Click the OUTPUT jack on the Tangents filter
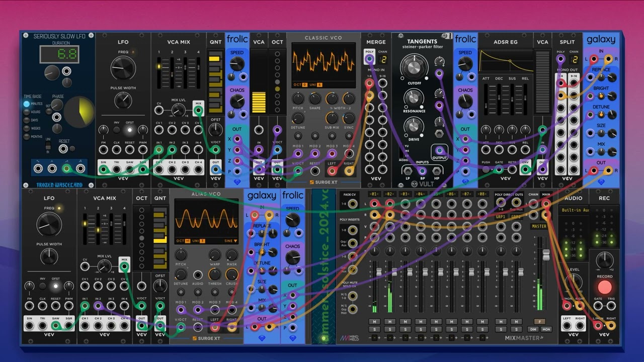Viewport: 644px width, 362px height. (x=439, y=150)
